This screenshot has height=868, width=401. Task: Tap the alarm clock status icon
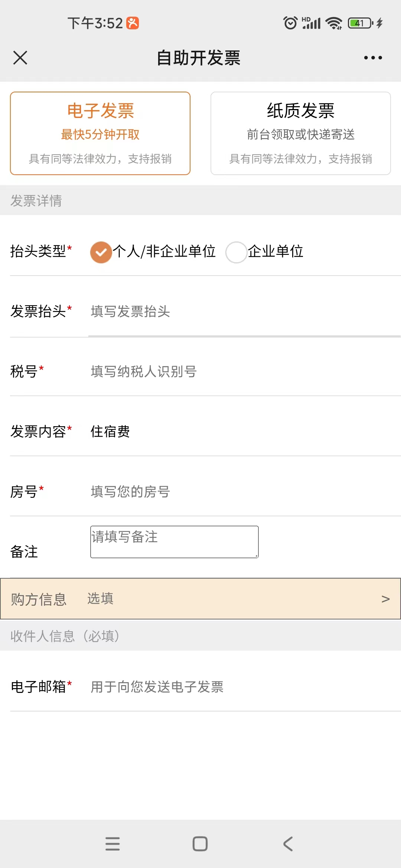[x=290, y=23]
